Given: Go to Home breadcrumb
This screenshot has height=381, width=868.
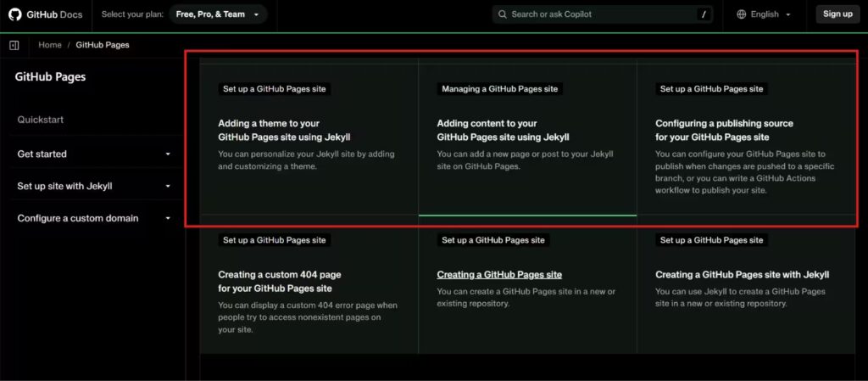Looking at the screenshot, I should coord(50,45).
